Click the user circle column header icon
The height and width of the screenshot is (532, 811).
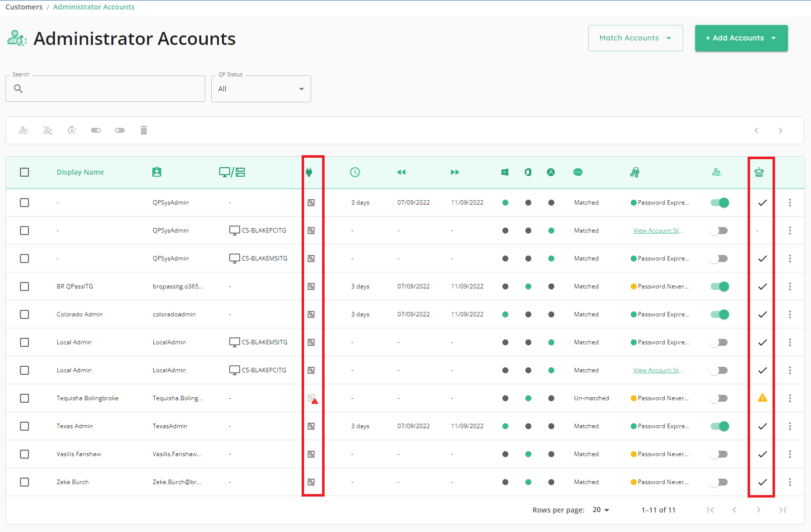coord(551,172)
